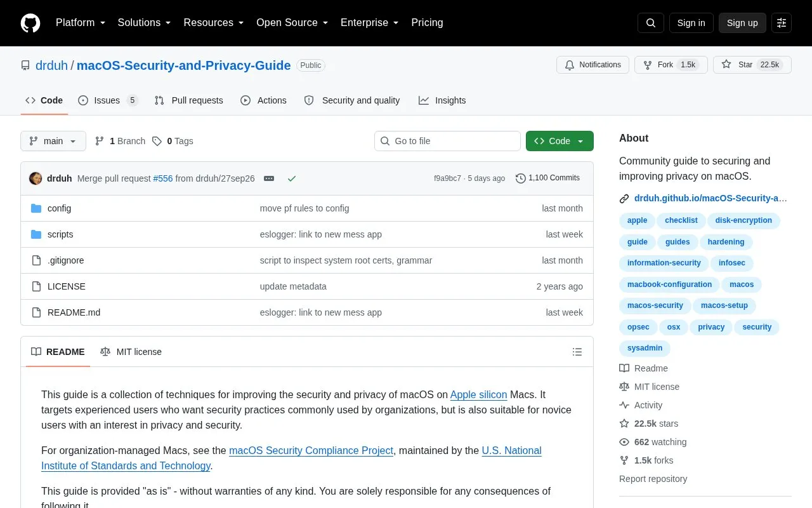812x508 pixels.
Task: Expand the Open Source header menu
Action: tap(292, 23)
